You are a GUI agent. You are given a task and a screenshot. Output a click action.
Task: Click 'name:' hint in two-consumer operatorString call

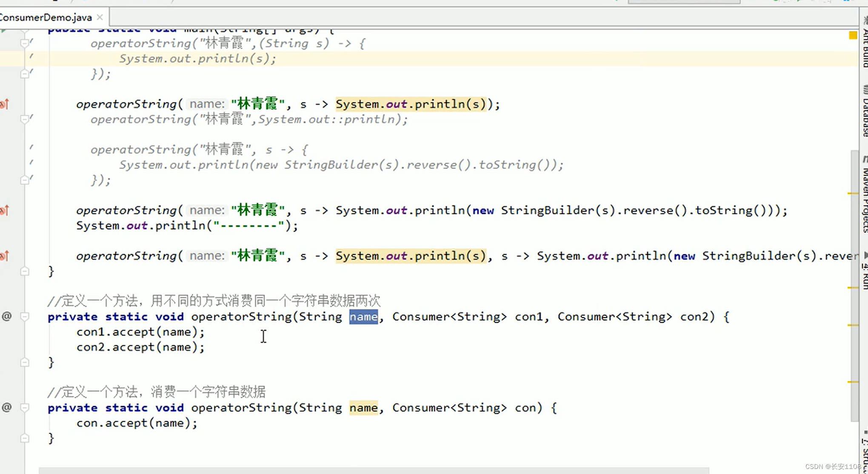tap(207, 256)
